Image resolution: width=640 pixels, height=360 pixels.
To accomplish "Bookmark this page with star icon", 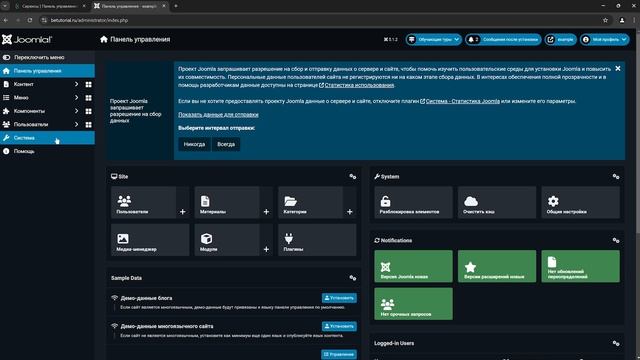I will pyautogui.click(x=605, y=20).
